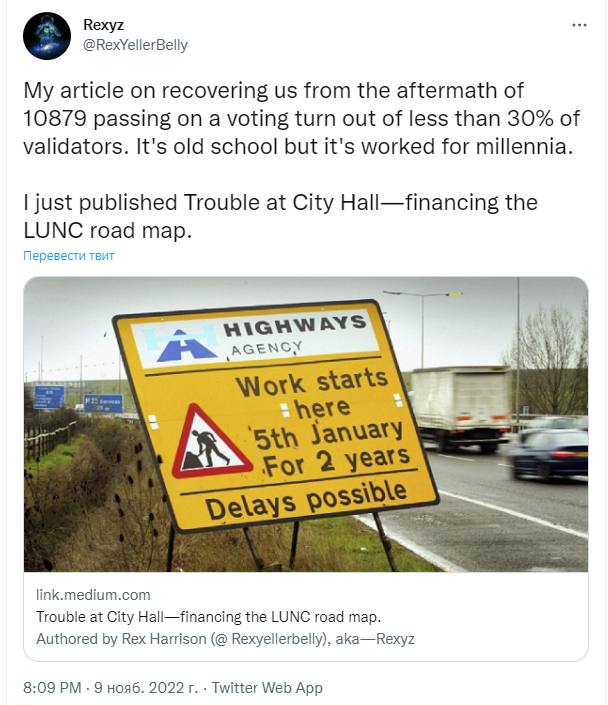The height and width of the screenshot is (705, 608).
Task: Click the tweet text about 10879 passing
Action: [301, 118]
